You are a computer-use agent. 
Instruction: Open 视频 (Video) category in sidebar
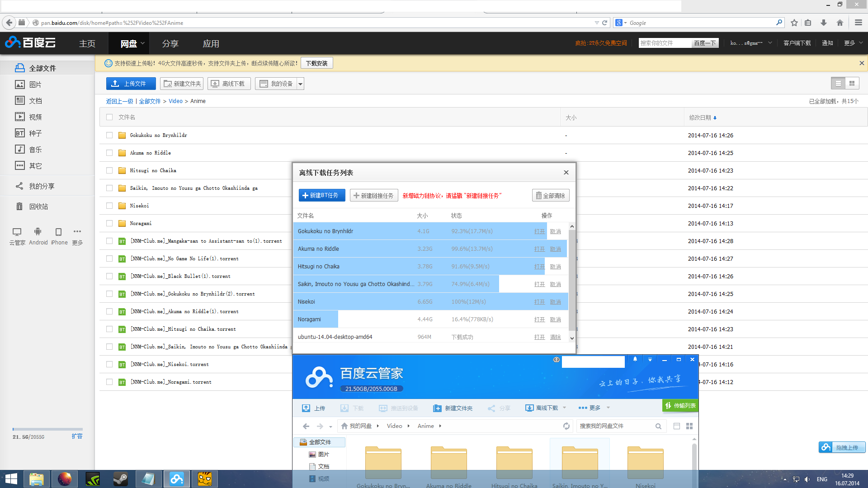28,117
